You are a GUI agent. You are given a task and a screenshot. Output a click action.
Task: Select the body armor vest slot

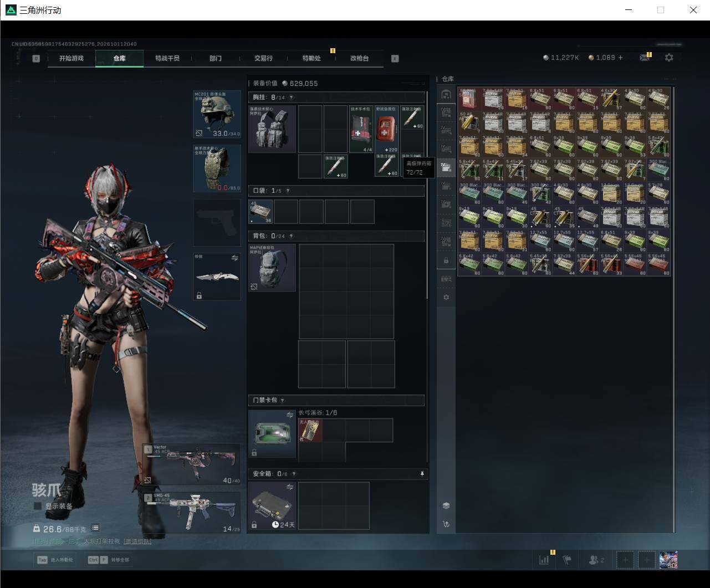217,168
